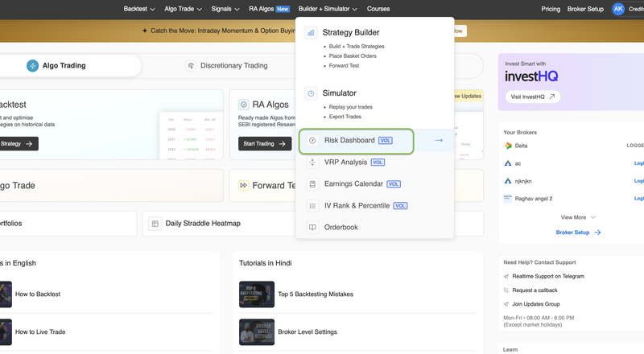The width and height of the screenshot is (644, 354).
Task: Click Join Updates Group link
Action: coord(535,304)
